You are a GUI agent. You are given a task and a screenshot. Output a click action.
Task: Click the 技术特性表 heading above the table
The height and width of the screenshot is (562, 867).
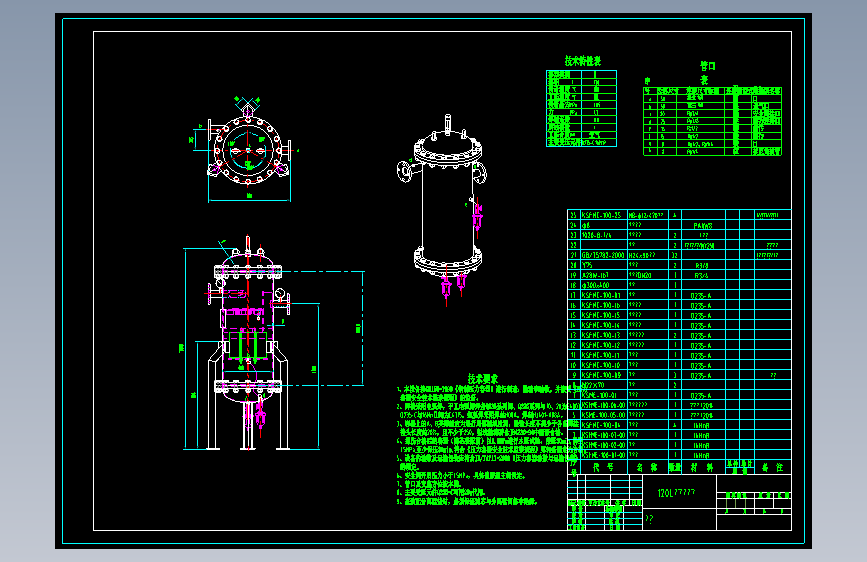582,61
